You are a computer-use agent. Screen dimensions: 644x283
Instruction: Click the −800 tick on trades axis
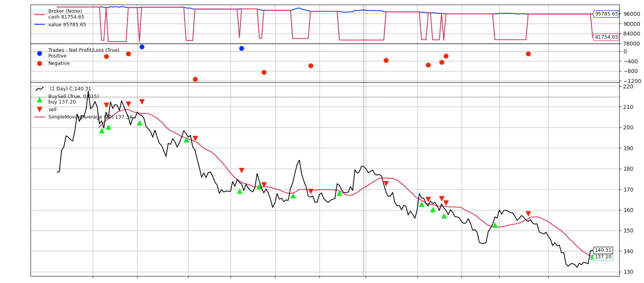point(630,71)
